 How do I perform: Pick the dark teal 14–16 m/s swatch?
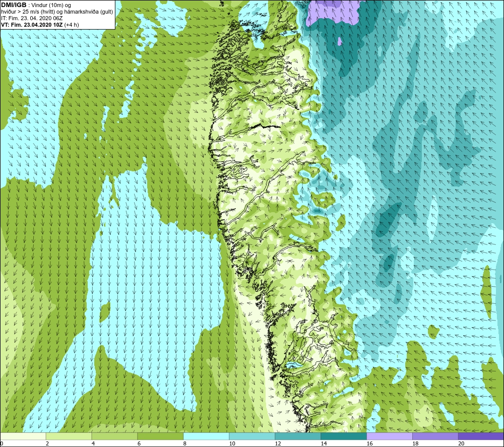coord(344,436)
